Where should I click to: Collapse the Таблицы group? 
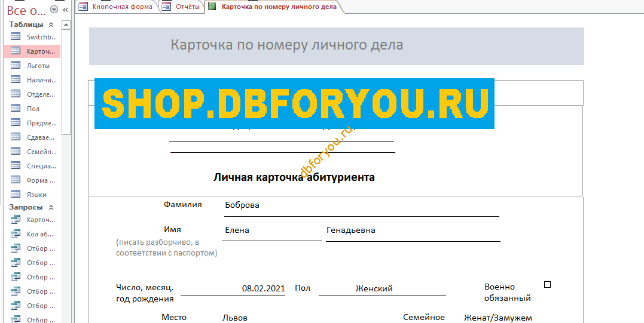pyautogui.click(x=51, y=24)
